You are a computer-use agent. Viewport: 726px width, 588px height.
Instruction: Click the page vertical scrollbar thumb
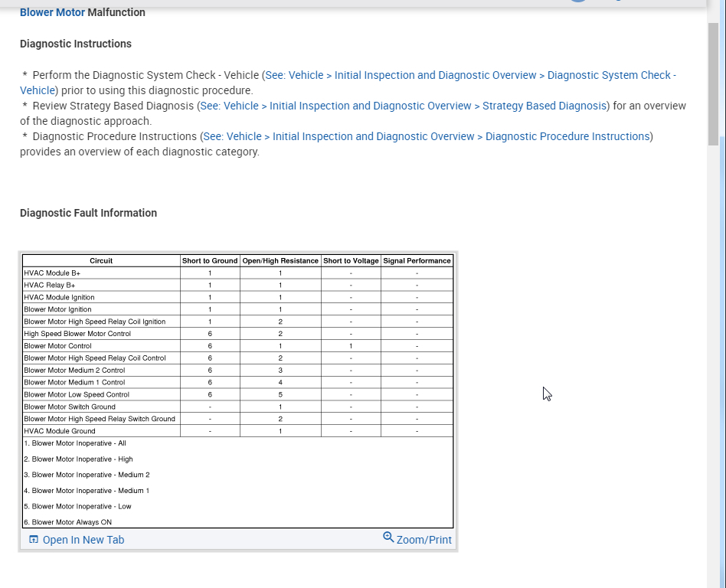[x=713, y=84]
